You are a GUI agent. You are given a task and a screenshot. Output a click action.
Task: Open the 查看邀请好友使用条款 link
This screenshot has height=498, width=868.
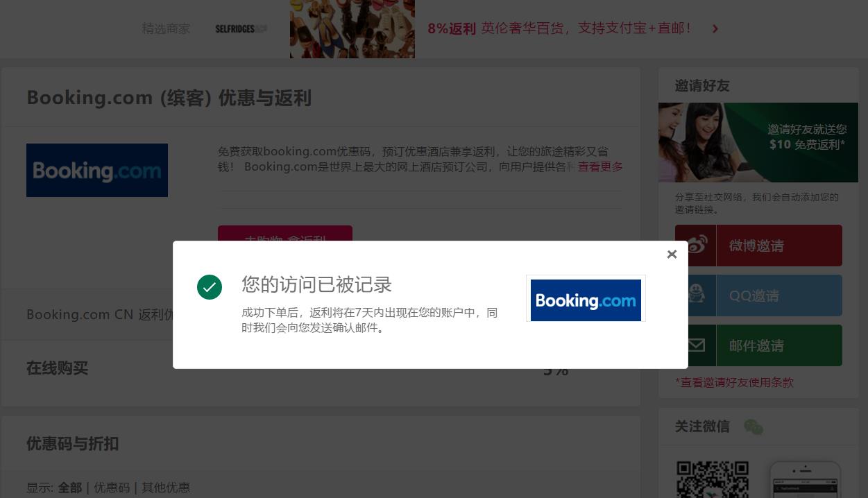coord(734,382)
